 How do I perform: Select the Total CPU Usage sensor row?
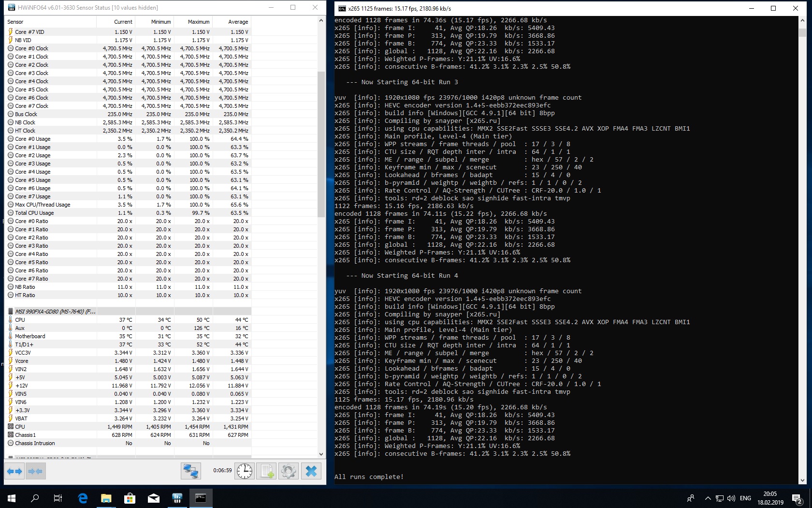34,213
